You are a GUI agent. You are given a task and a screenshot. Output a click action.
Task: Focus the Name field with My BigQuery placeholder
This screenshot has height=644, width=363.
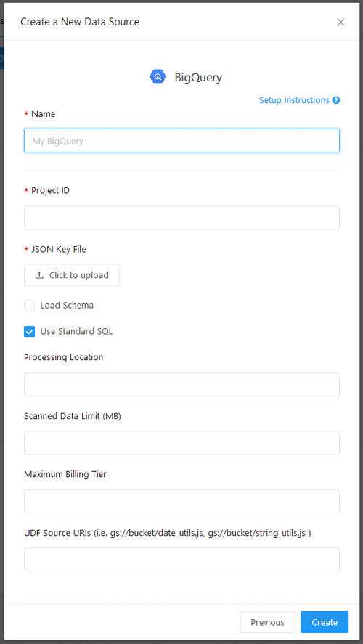click(x=182, y=141)
